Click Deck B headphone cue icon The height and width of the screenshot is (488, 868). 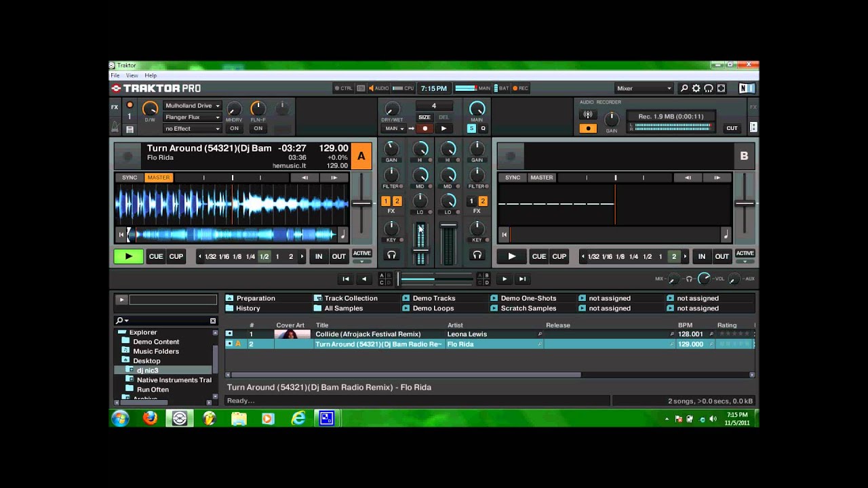click(x=477, y=255)
